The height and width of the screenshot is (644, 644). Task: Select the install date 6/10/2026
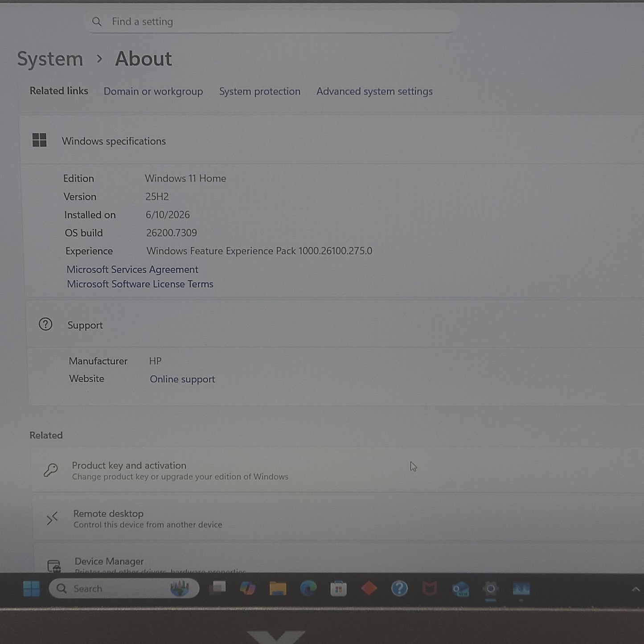click(x=168, y=215)
